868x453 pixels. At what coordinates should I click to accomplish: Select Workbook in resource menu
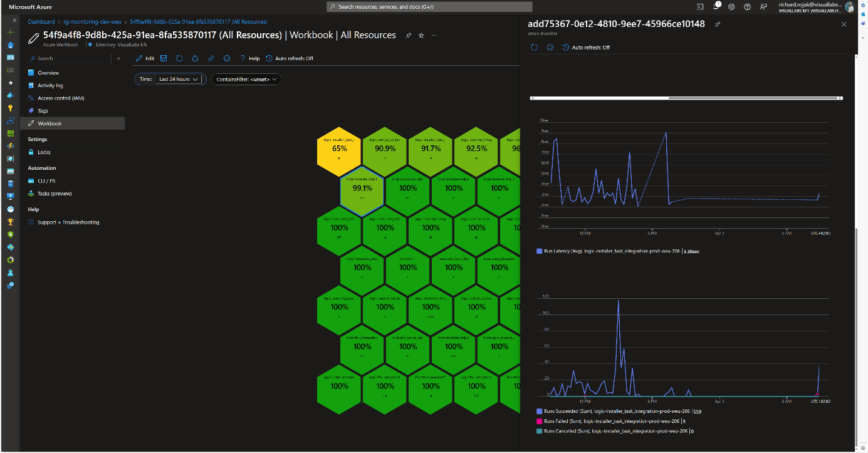point(72,123)
